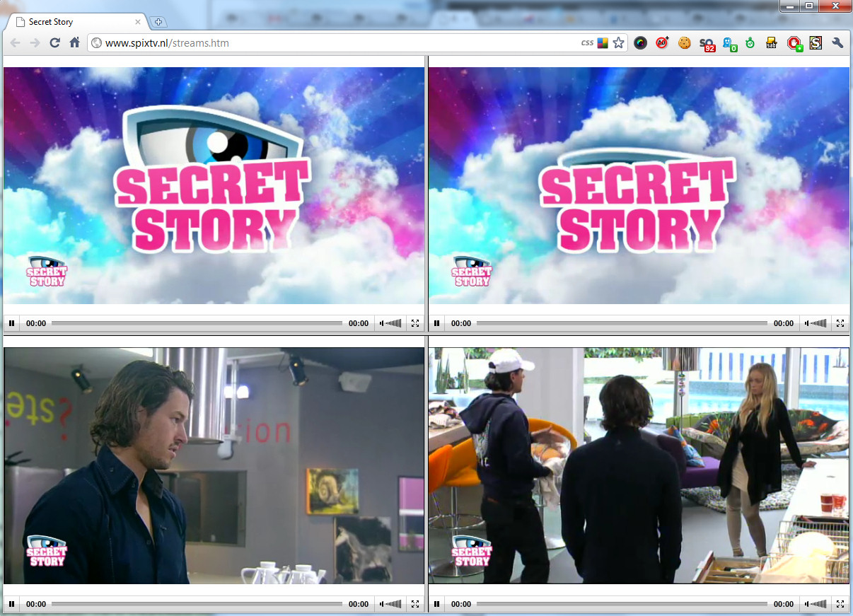The image size is (853, 616).
Task: Click the seek bar of the top-left stream
Action: coord(197,323)
